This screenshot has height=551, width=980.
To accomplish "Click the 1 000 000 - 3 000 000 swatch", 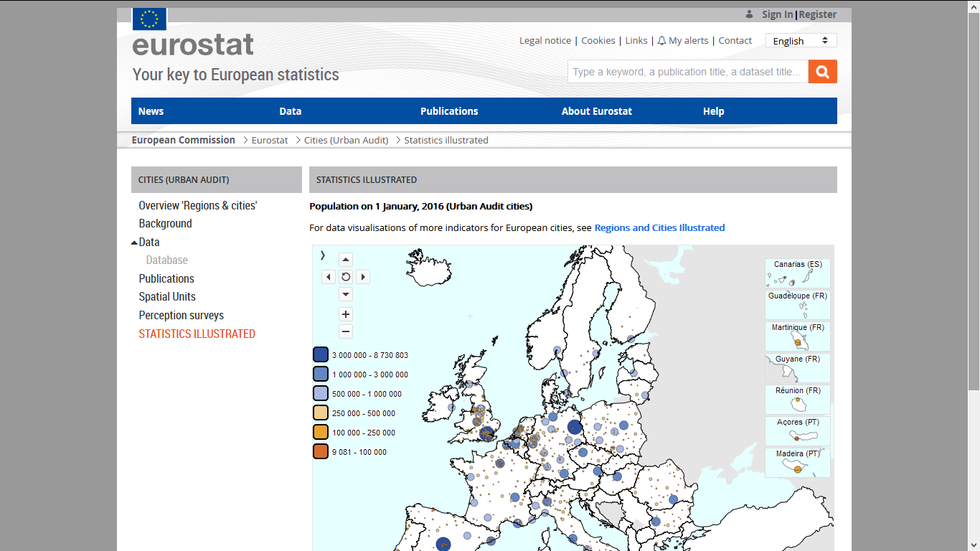I will [x=321, y=374].
